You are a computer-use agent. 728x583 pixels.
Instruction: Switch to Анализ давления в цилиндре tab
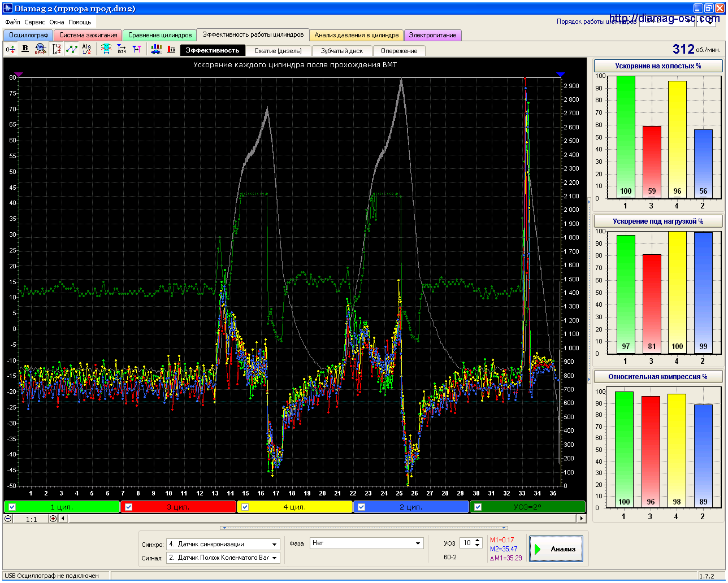[x=357, y=35]
